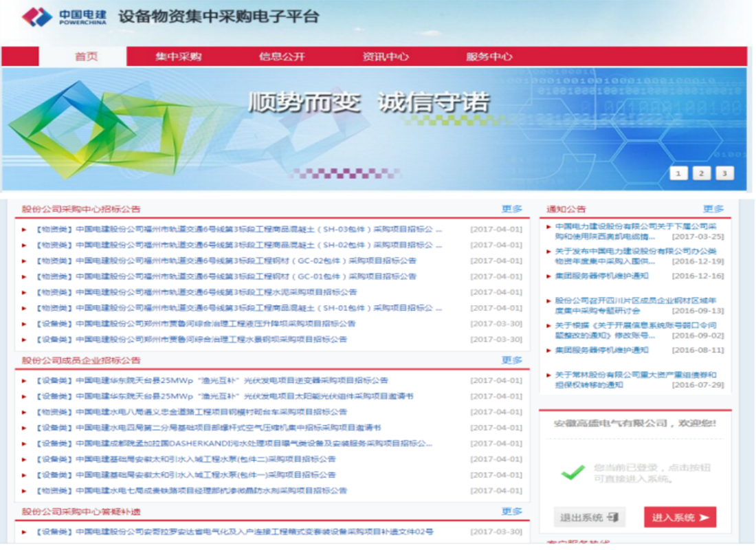
Task: Open the 贾鲁河 液压升降坝 tender notice
Action: 197,324
